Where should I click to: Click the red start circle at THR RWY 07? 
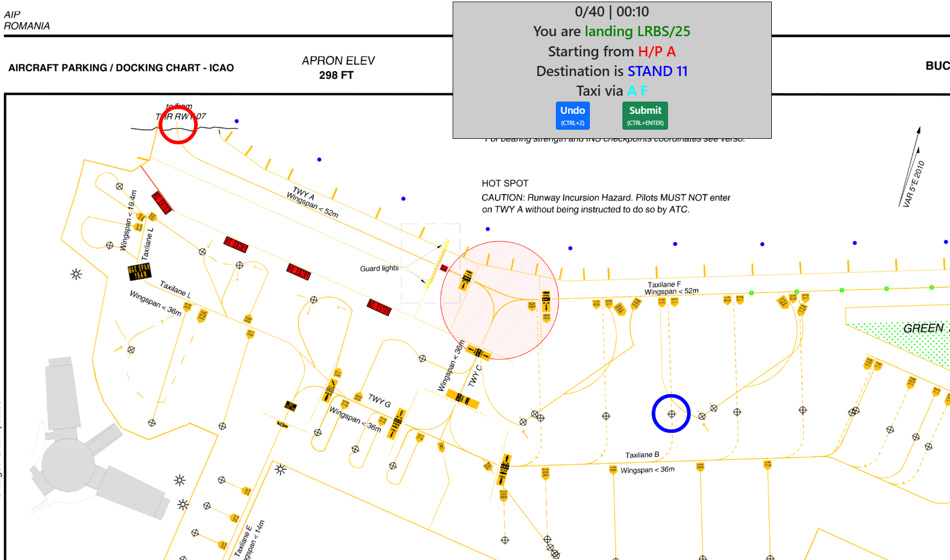[x=178, y=125]
